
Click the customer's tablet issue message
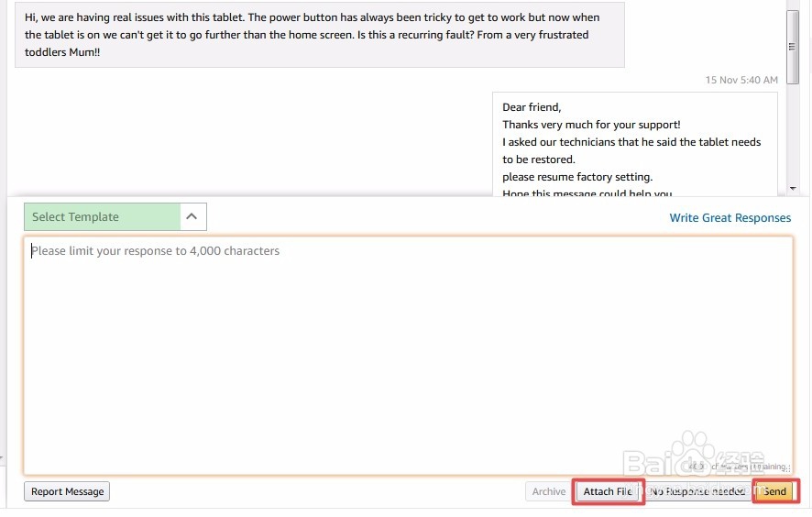[319, 35]
